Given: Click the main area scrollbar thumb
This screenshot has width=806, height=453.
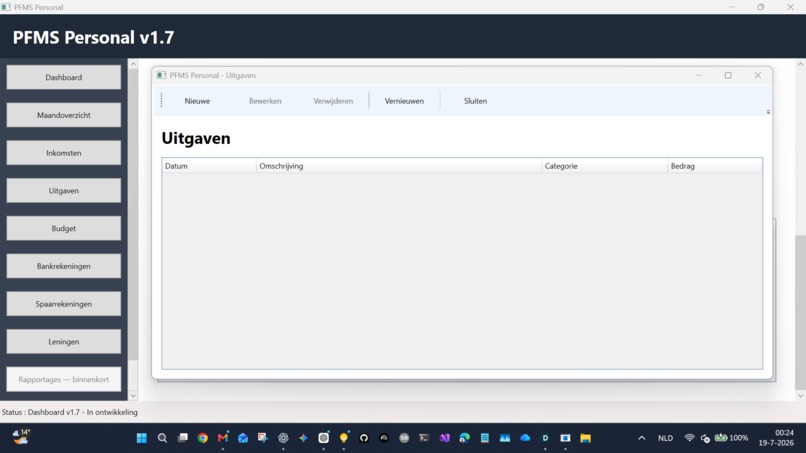Looking at the screenshot, I should click(800, 313).
